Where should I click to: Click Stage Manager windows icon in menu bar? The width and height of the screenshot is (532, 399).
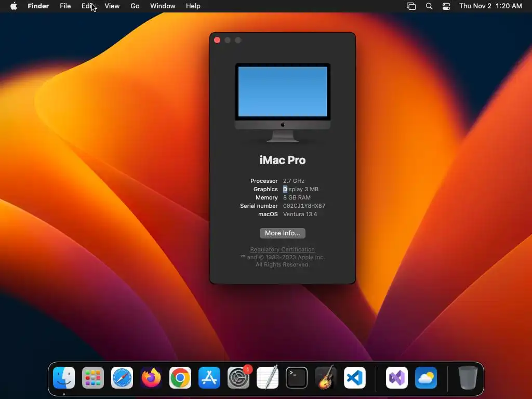coord(411,6)
